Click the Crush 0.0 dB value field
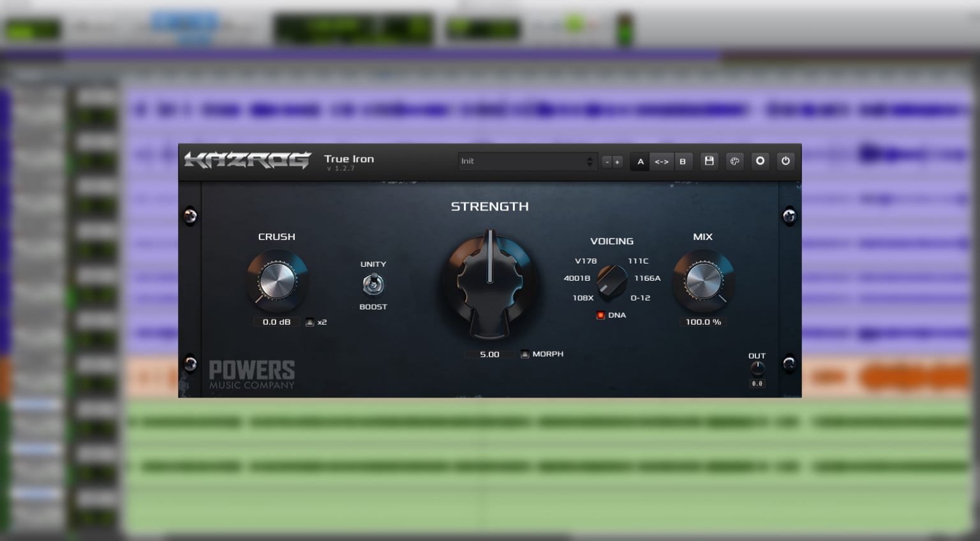This screenshot has height=541, width=980. tap(277, 322)
